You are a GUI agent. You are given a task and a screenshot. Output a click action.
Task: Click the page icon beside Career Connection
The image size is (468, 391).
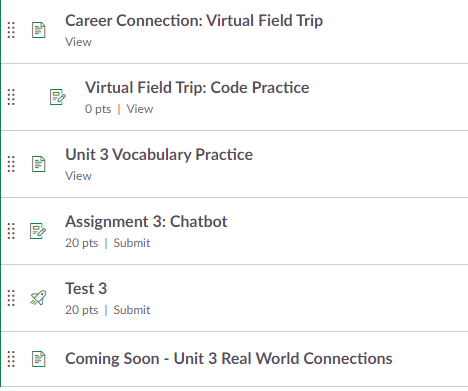39,30
